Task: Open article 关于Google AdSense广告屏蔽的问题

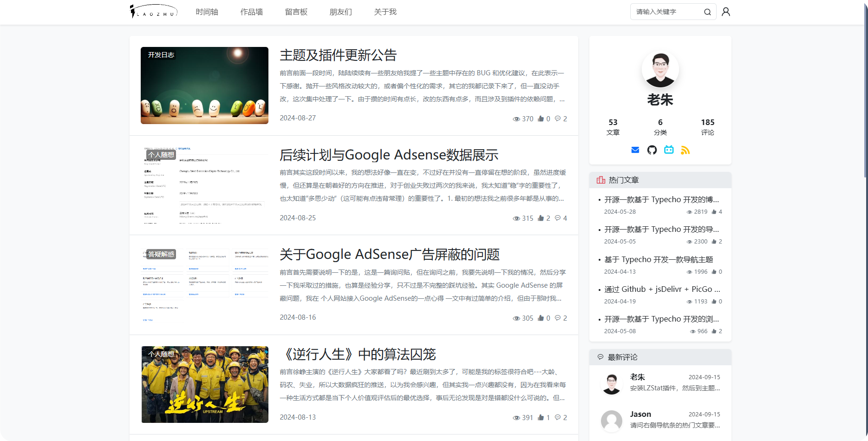Action: pyautogui.click(x=389, y=255)
